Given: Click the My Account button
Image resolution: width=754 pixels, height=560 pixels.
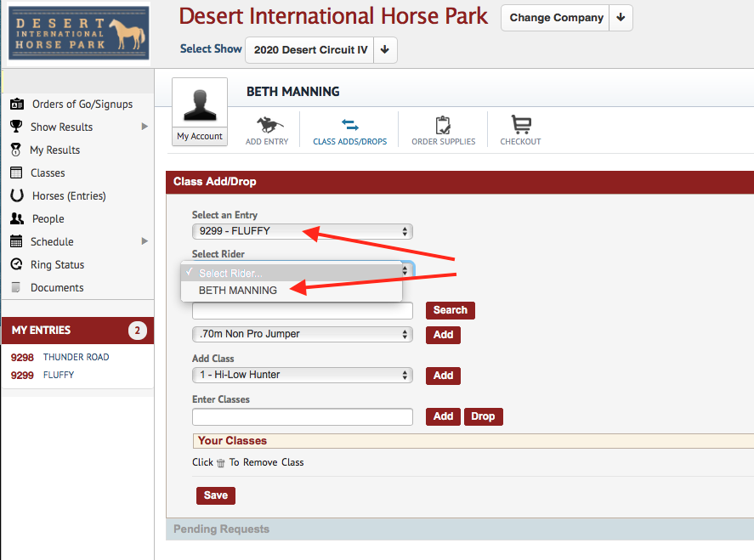Looking at the screenshot, I should coord(200,136).
